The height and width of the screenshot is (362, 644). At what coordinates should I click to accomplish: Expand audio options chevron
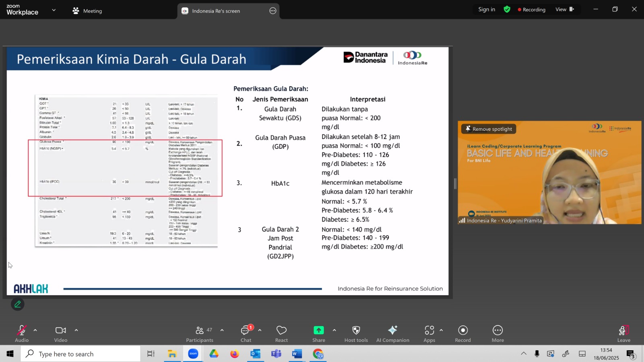pos(35,330)
